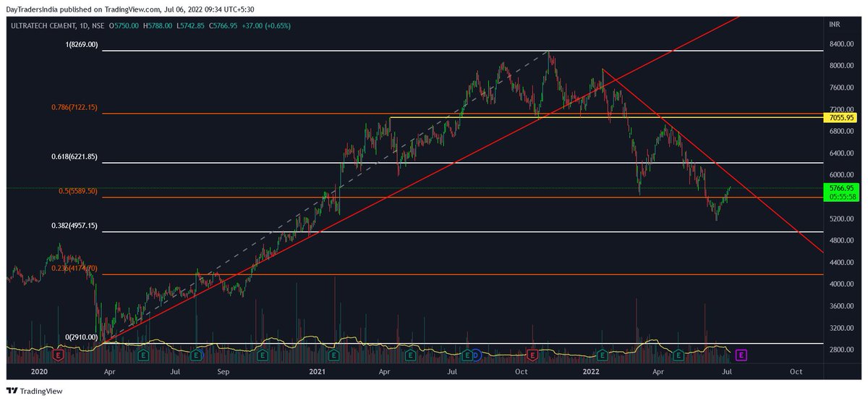Image resolution: width=868 pixels, height=401 pixels.
Task: Open the green earnings marker after Sep 2020
Action: point(264,355)
